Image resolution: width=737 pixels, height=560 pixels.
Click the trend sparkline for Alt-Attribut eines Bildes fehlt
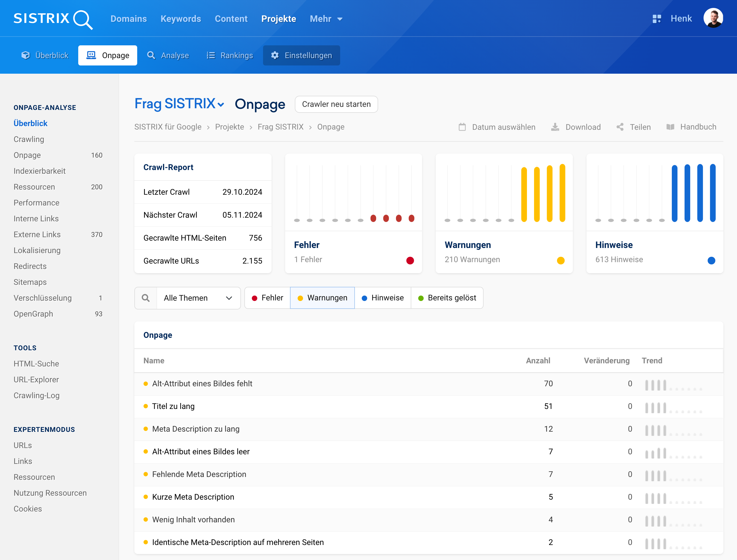[x=673, y=385]
